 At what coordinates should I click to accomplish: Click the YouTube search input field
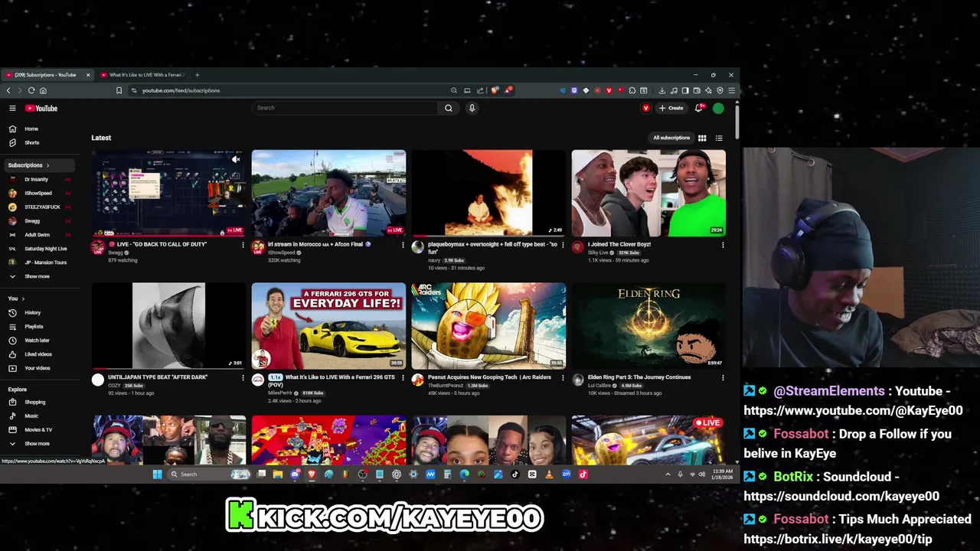pyautogui.click(x=345, y=108)
